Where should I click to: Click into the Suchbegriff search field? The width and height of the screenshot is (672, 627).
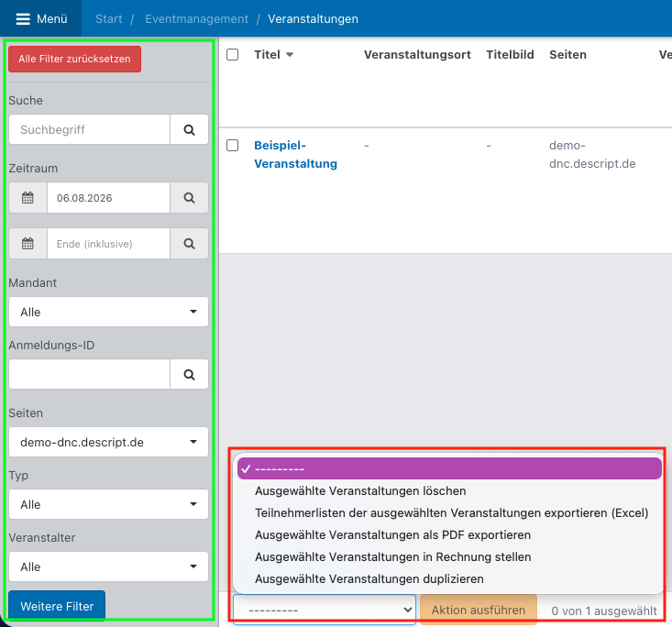click(x=89, y=130)
